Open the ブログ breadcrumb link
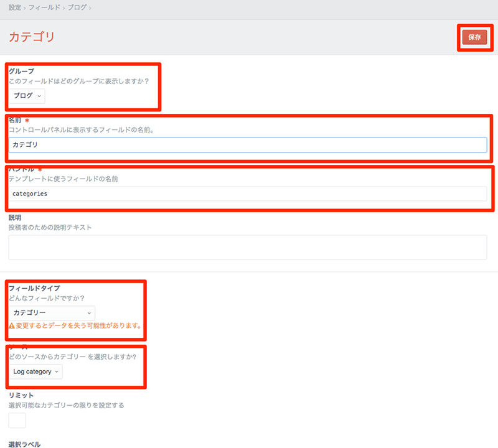 [x=77, y=7]
